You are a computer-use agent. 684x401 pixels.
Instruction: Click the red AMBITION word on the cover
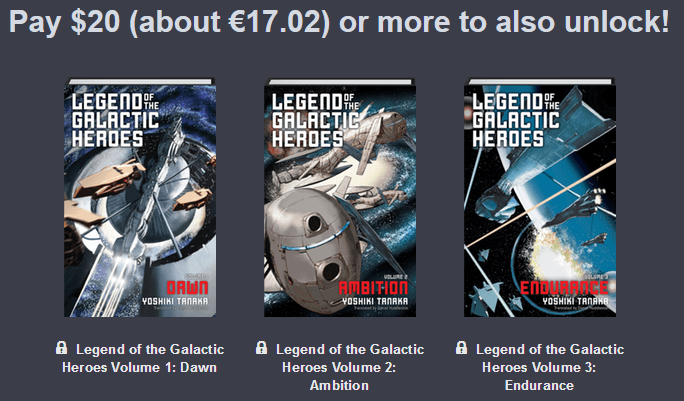tap(373, 288)
